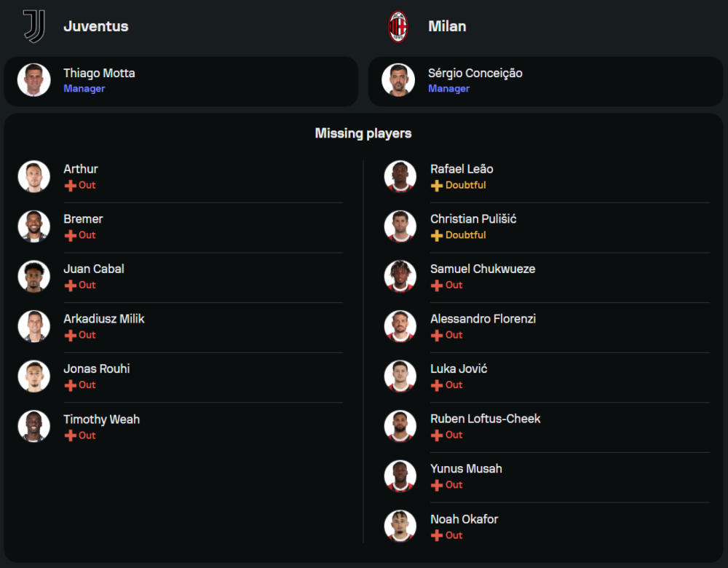Click the yellow doubtful cross under Christian Pulišić

pos(437,236)
